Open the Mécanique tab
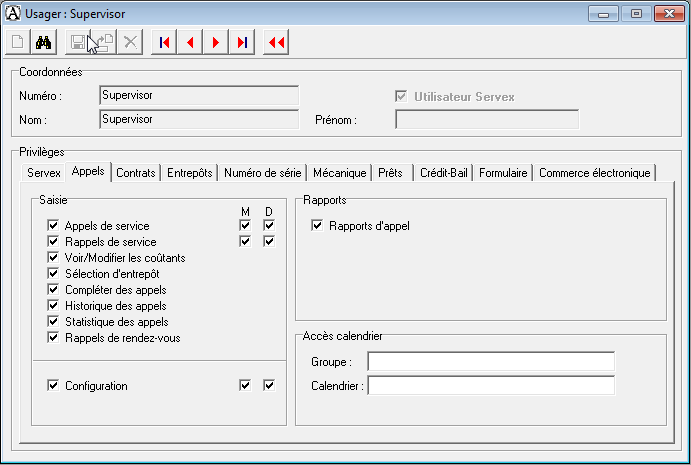 point(340,173)
